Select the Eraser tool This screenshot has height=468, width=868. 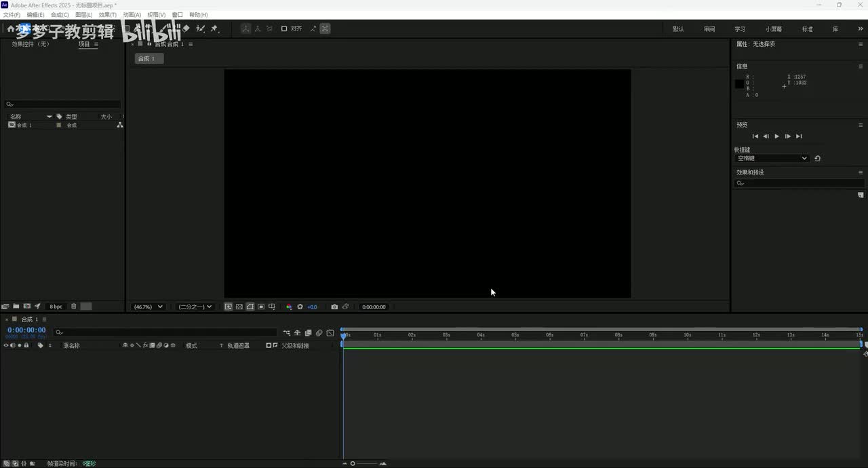point(186,28)
